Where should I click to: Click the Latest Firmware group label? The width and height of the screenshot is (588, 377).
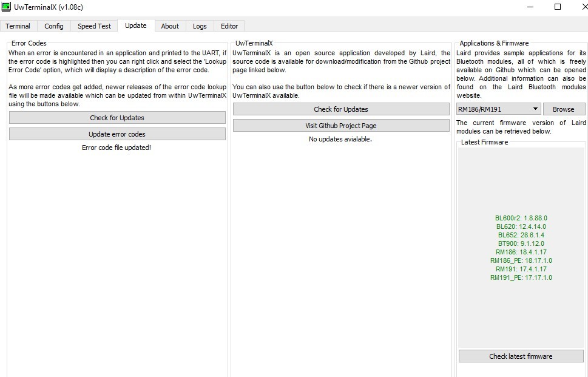(x=484, y=142)
